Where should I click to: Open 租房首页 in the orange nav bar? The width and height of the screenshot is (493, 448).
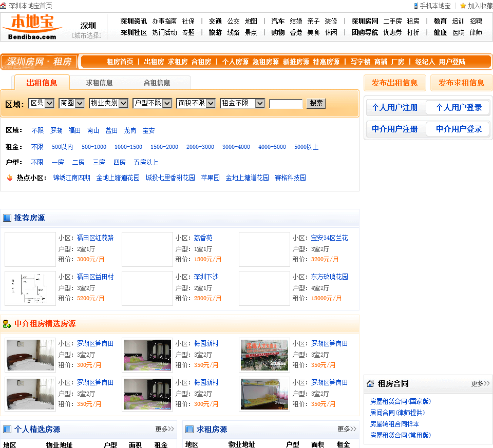point(120,62)
